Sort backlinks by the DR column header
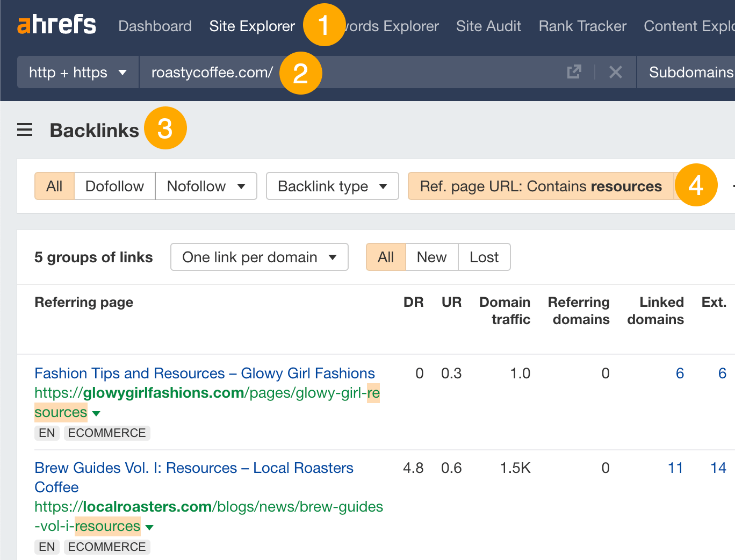Viewport: 735px width, 560px height. pos(413,302)
